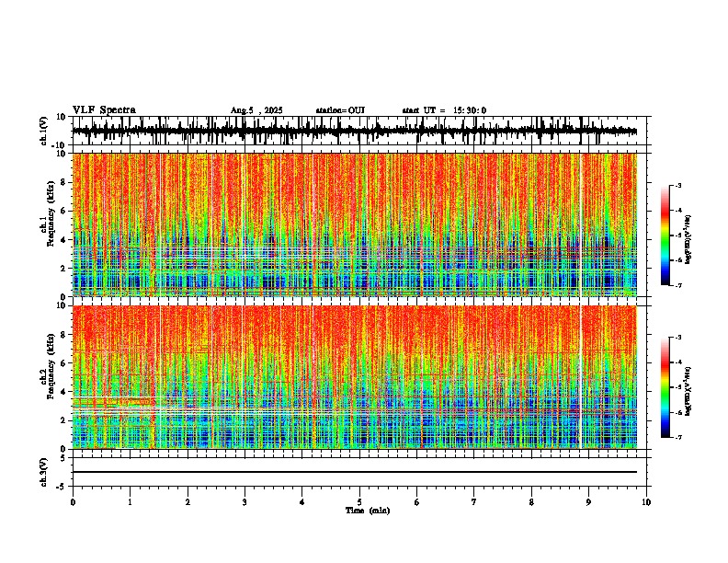Screen dimensions: 728x563
Task: Click the log(PSD) label beside ch.2 colorbar
Action: click(688, 392)
